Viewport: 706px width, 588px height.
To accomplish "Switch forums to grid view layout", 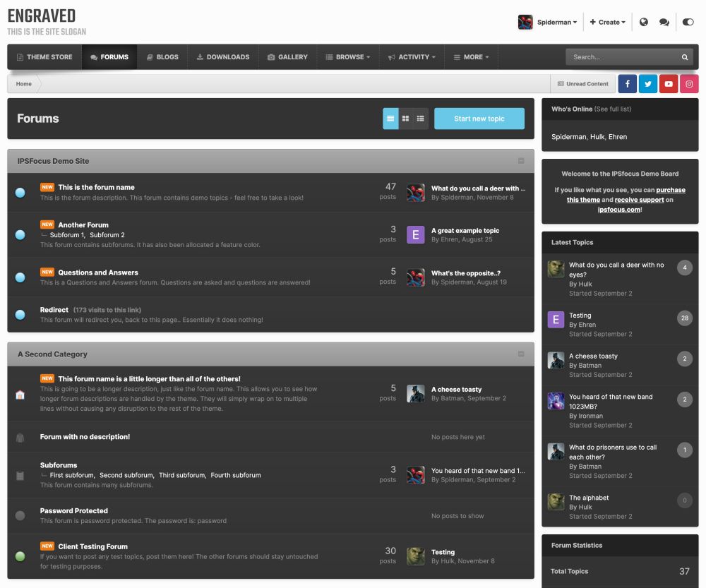I will (406, 119).
